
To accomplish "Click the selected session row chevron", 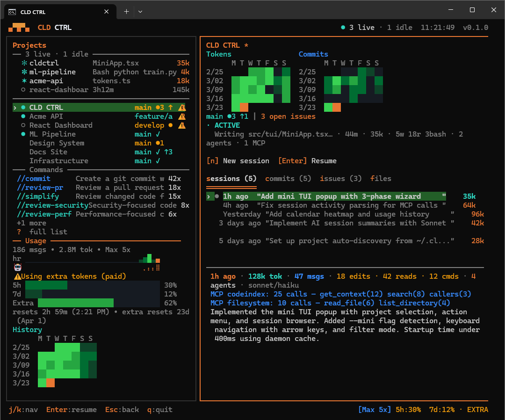I will coord(209,196).
